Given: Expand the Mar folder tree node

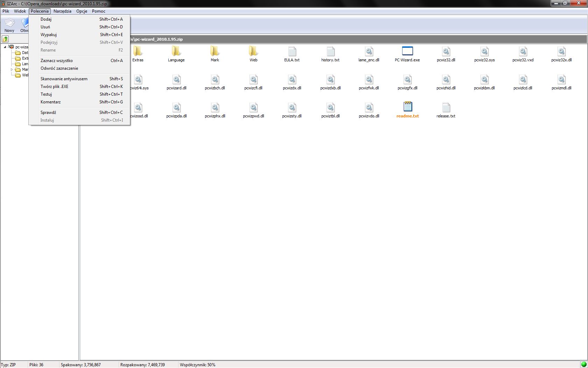Looking at the screenshot, I should [x=12, y=69].
